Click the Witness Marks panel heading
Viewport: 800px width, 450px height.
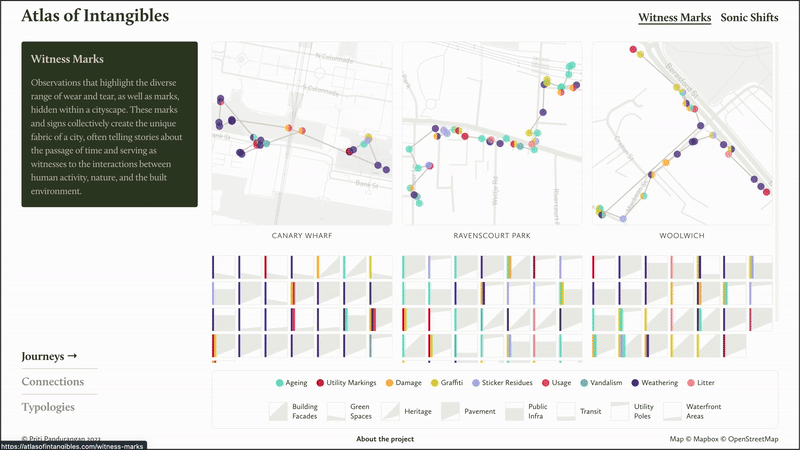tap(67, 59)
